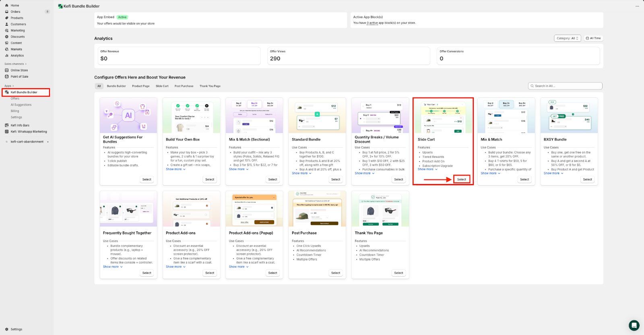Click the Home icon in sidebar
644x335 pixels.
point(7,6)
